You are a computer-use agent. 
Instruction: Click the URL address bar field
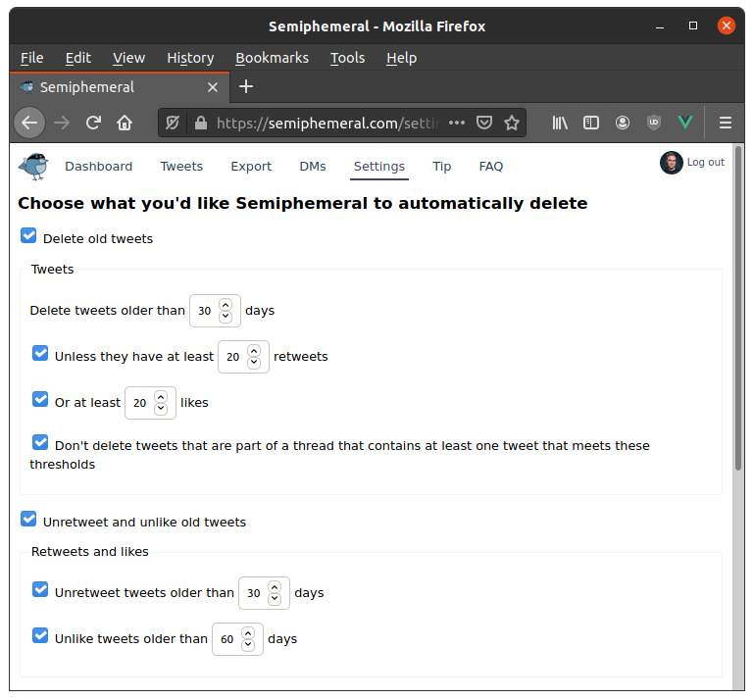coord(324,123)
